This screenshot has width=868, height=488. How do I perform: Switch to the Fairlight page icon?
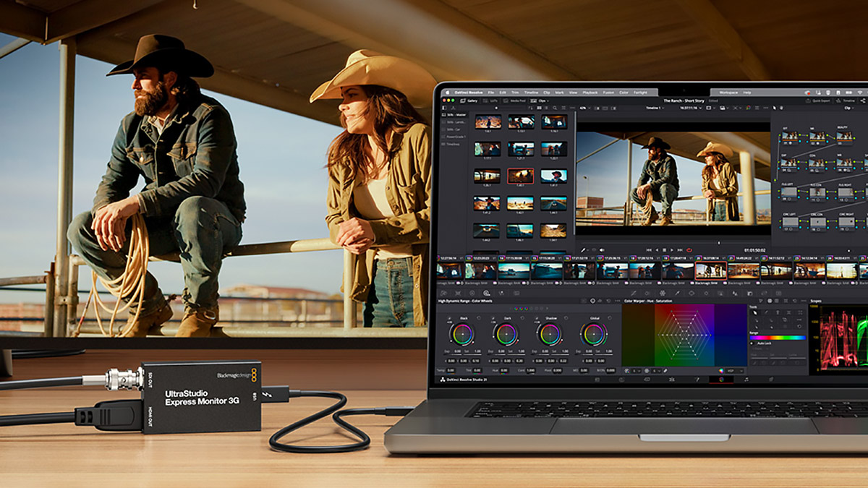746,380
